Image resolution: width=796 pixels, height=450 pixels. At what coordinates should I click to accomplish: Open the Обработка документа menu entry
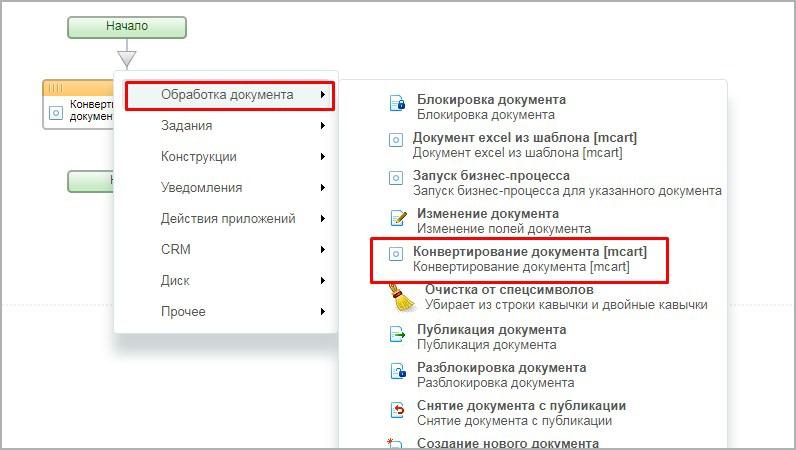pyautogui.click(x=229, y=95)
